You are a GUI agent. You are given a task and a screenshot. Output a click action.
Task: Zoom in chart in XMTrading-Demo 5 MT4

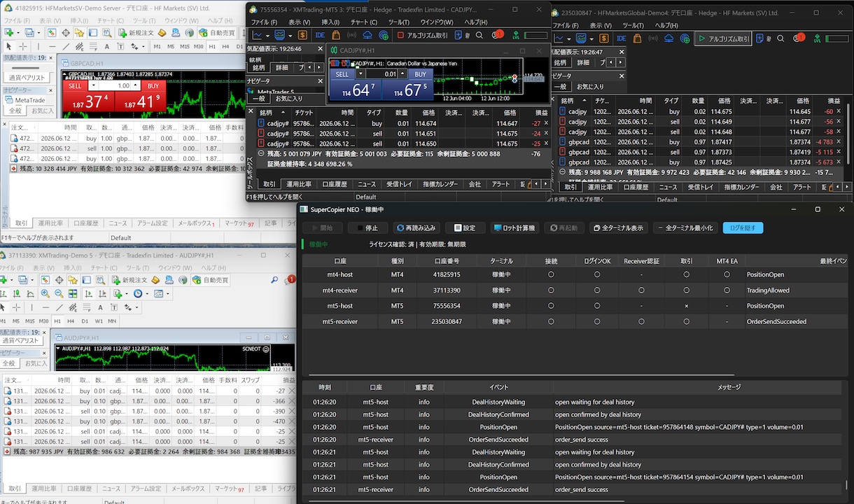pos(45,293)
